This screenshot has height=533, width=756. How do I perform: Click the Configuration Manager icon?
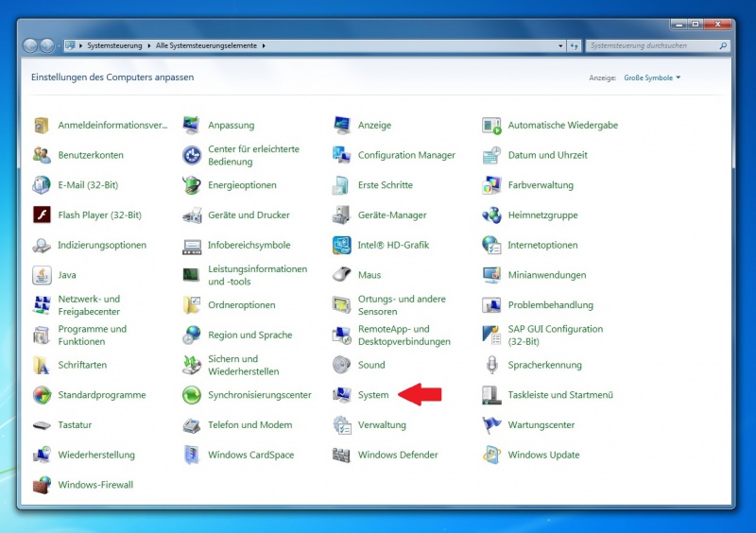click(x=342, y=155)
